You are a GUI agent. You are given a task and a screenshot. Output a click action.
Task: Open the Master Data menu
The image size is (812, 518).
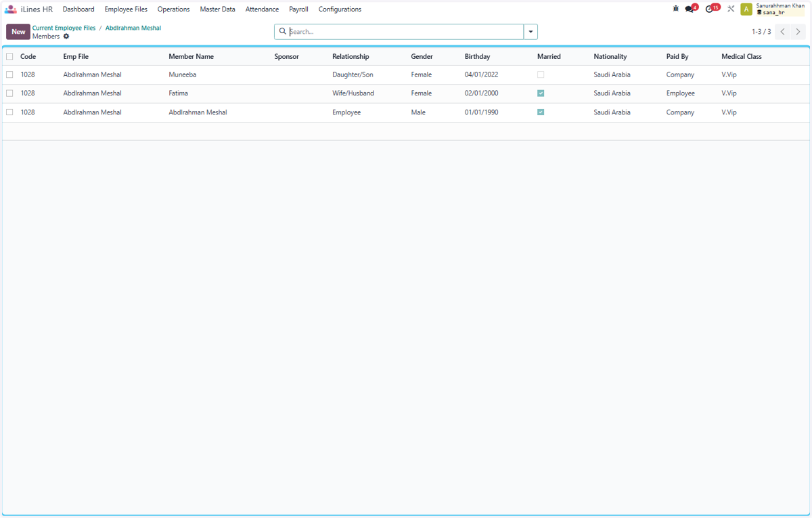click(x=217, y=9)
